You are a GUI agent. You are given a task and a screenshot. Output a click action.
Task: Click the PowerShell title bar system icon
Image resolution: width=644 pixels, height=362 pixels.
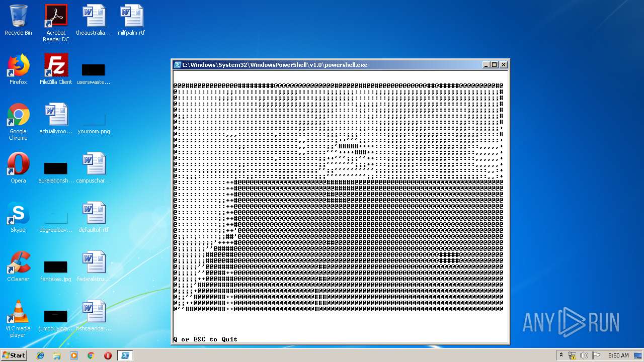tap(177, 65)
